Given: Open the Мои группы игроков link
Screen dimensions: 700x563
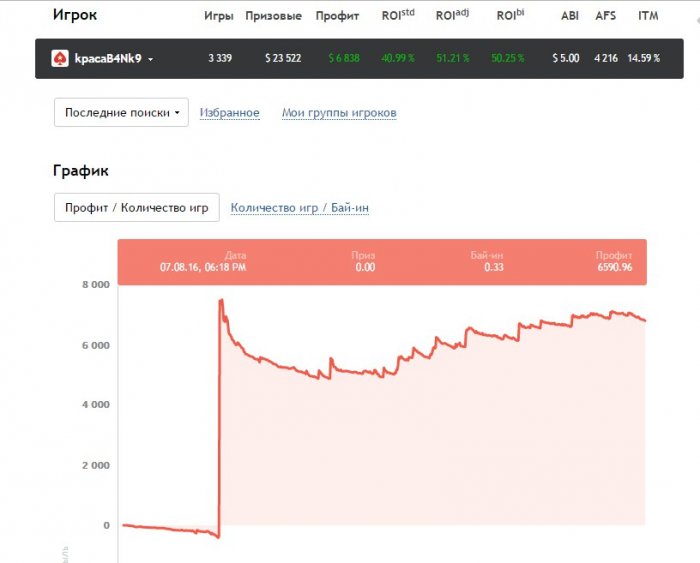Looking at the screenshot, I should pos(339,113).
